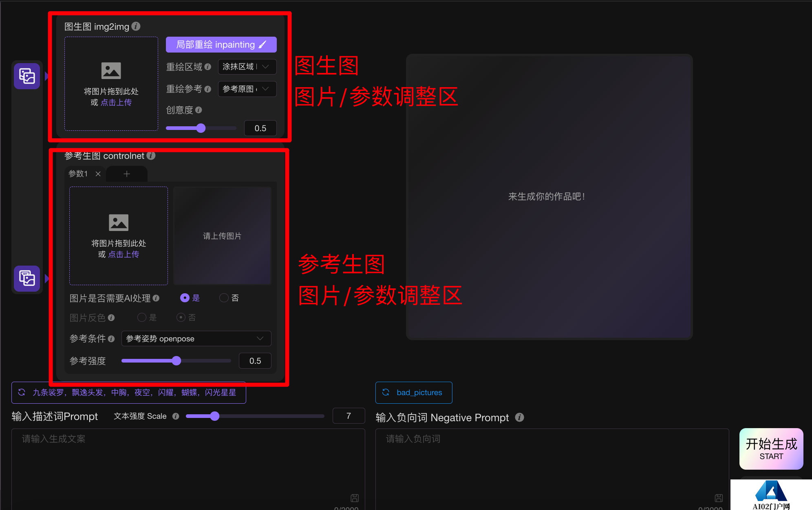Click the bad_pictures negative preset button
Viewport: 812px width, 510px height.
point(414,392)
